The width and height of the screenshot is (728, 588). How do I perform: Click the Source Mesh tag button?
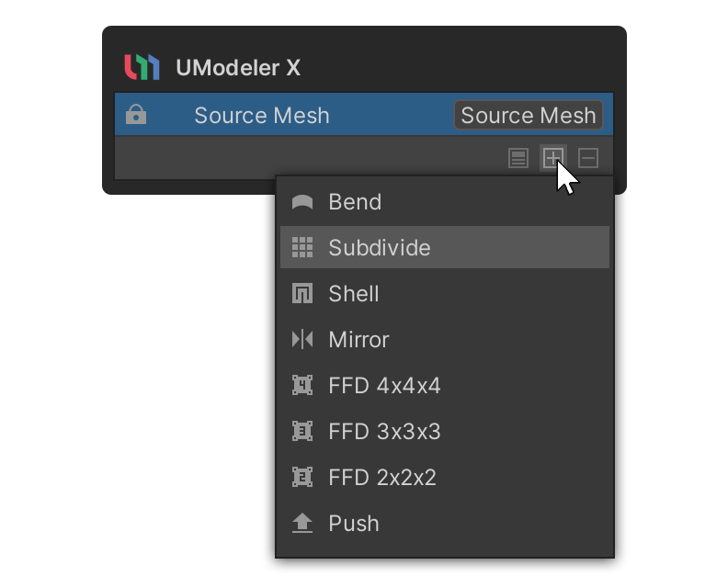[529, 116]
